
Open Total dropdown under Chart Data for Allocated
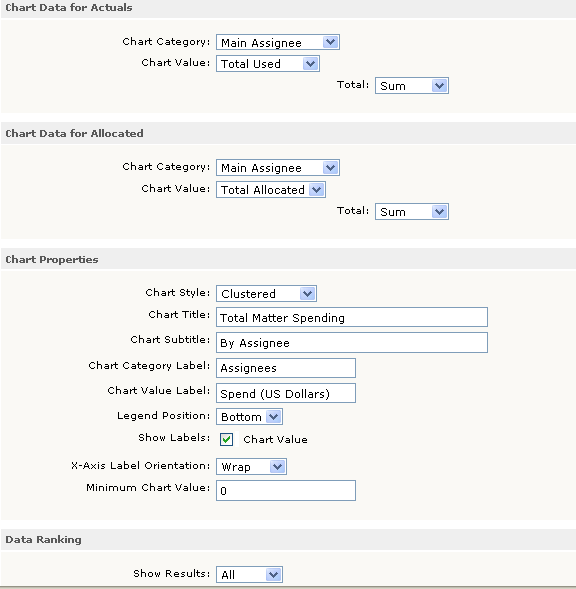click(x=412, y=211)
